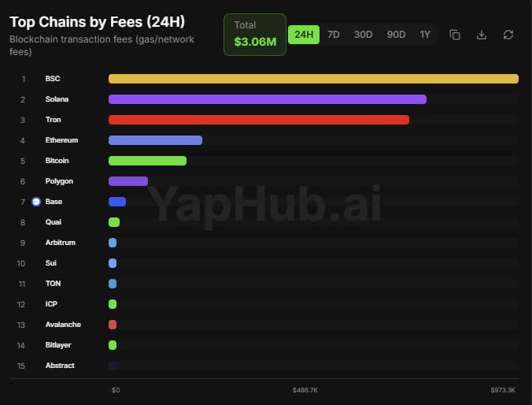The width and height of the screenshot is (532, 405).
Task: Click the Ethereum chain label
Action: click(61, 140)
